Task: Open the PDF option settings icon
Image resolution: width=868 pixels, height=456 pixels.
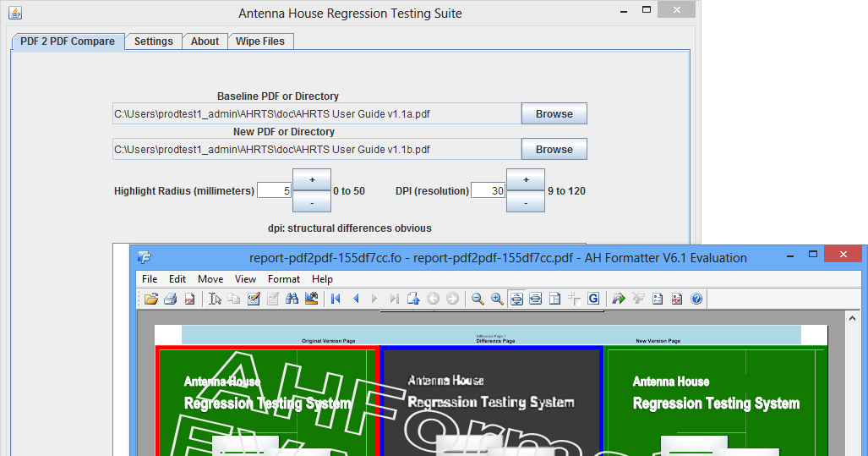Action: [676, 299]
